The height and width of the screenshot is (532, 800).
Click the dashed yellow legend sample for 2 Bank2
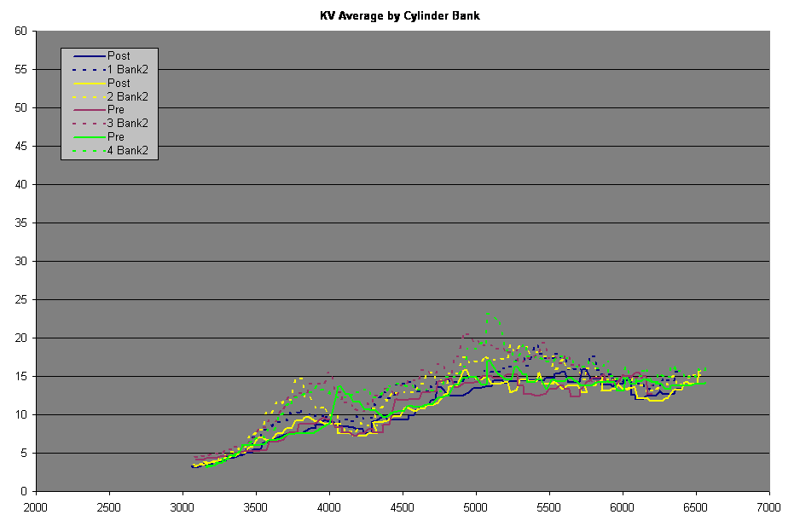tap(90, 97)
